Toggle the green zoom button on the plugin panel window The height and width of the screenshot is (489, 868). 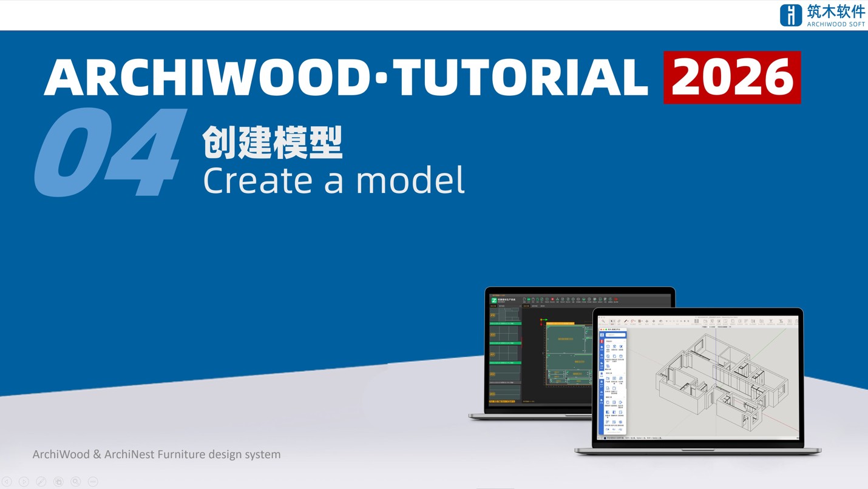[x=606, y=329]
